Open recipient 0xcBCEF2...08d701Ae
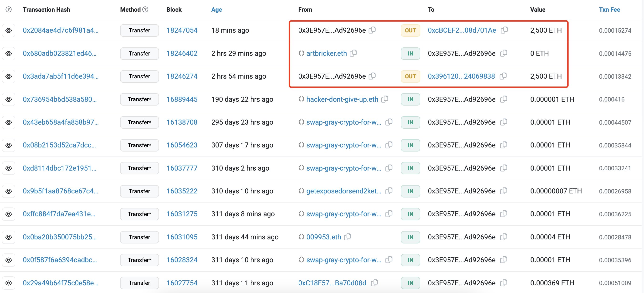Screen dimensions: 644x293 coord(462,30)
